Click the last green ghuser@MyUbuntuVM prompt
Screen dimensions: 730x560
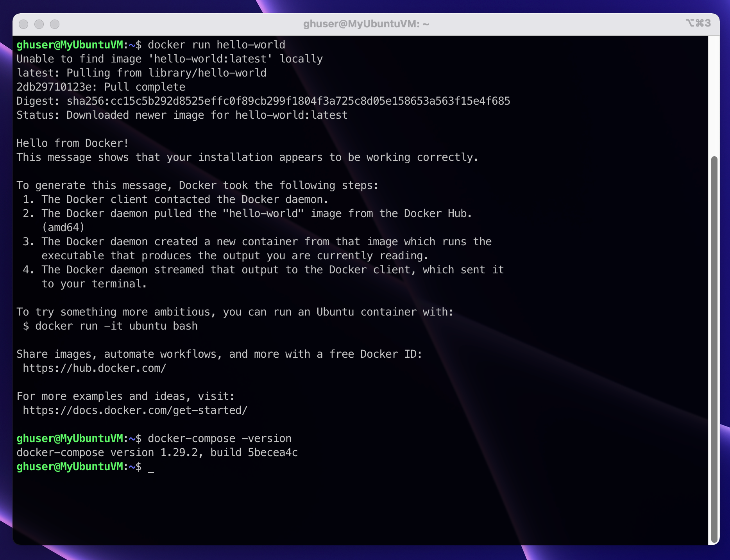tap(70, 467)
